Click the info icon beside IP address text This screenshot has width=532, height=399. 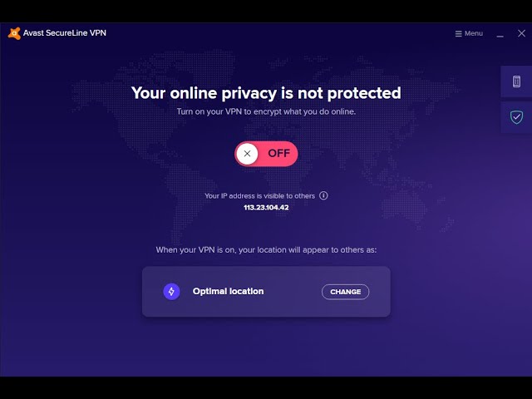[x=323, y=195]
